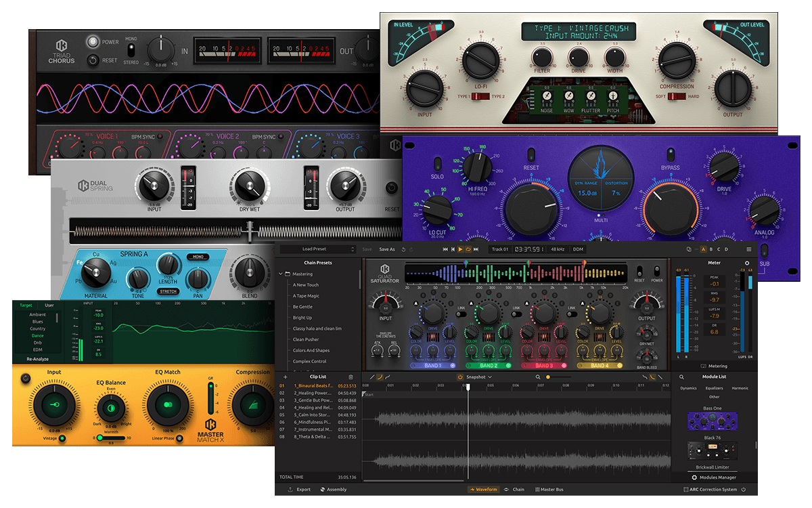The width and height of the screenshot is (812, 508).
Task: Flip the Type 1/Type 2 Lo-Fi switch
Action: pos(480,97)
